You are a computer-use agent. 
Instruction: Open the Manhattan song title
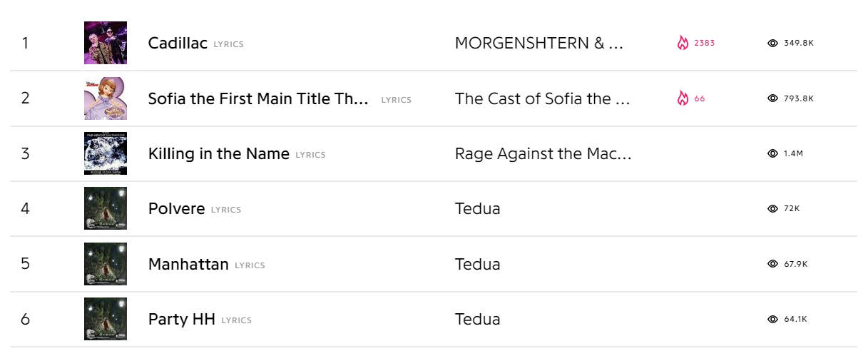[x=188, y=265]
